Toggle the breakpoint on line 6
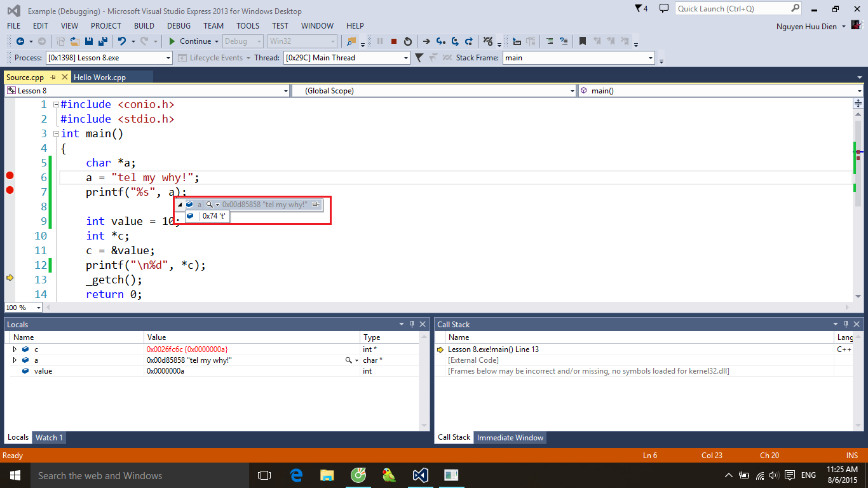The width and height of the screenshot is (868, 488). pos(10,175)
